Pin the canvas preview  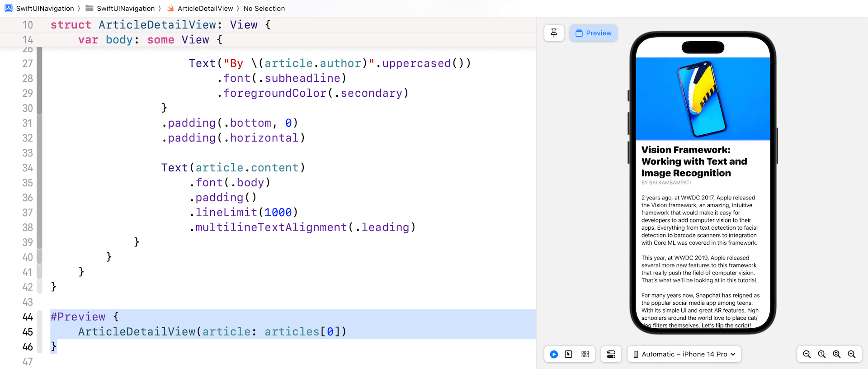(554, 33)
